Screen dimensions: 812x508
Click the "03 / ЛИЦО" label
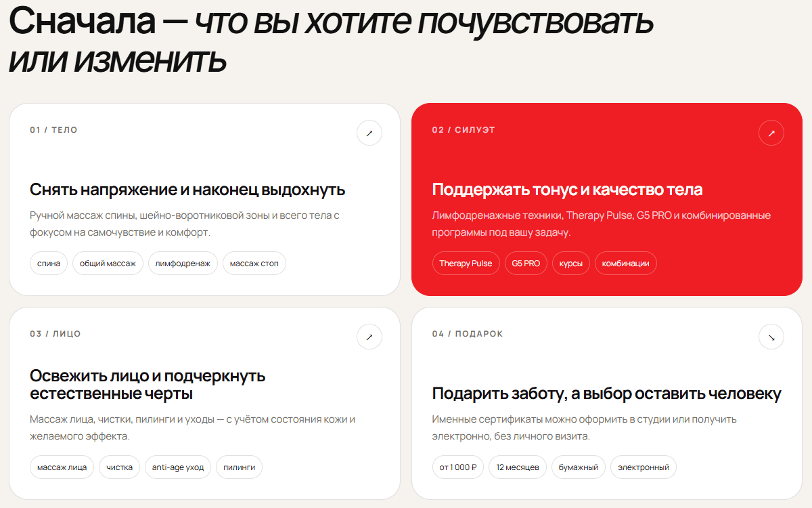coord(55,334)
